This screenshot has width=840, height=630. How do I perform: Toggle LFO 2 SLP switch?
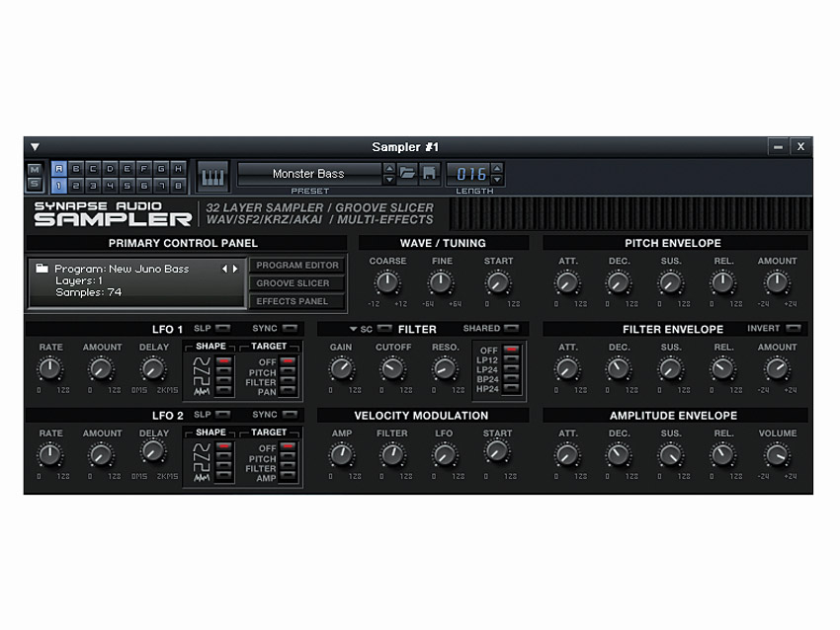(223, 415)
